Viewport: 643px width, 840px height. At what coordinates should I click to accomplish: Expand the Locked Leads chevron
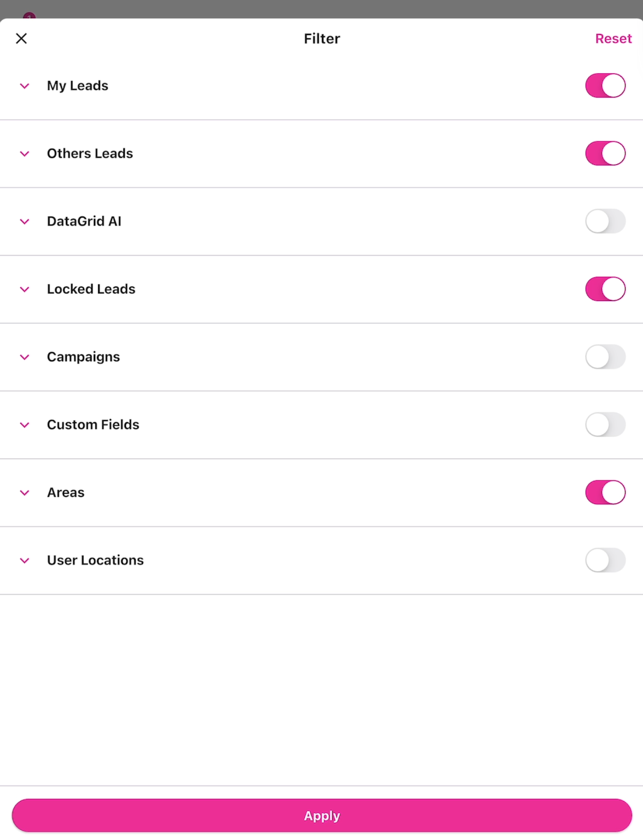(x=25, y=289)
